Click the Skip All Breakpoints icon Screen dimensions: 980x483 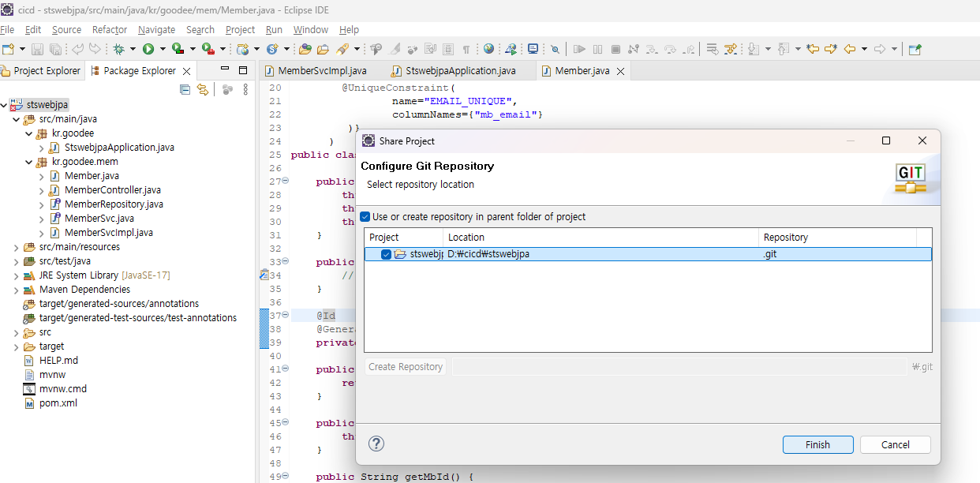(x=555, y=49)
